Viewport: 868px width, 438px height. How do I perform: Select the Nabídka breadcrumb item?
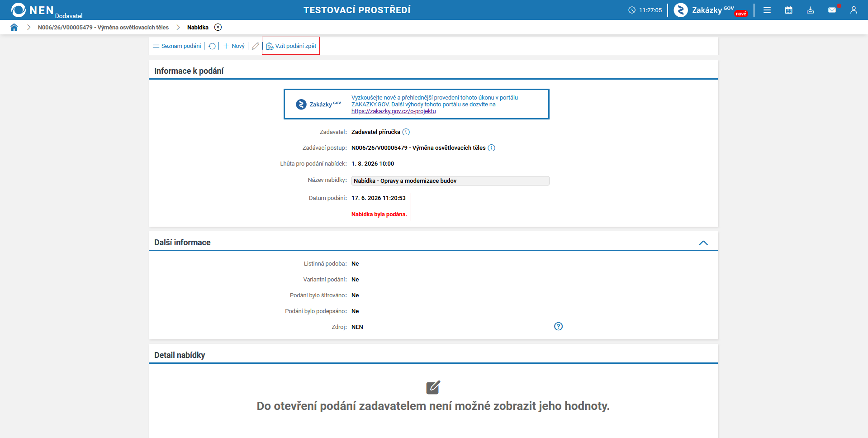click(198, 28)
